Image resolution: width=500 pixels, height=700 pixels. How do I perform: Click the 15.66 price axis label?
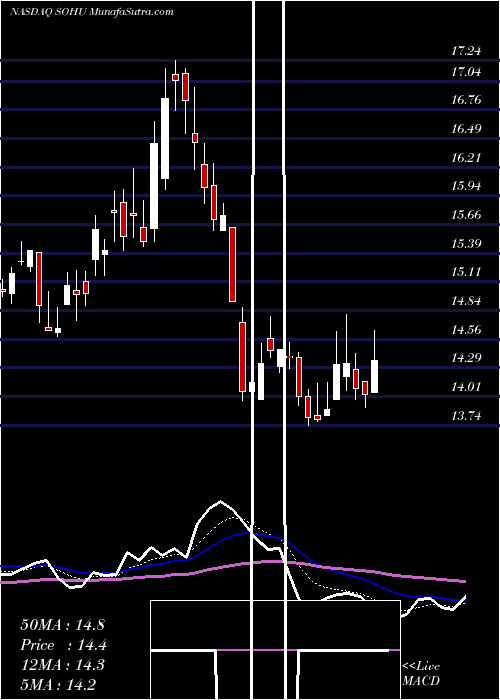466,215
